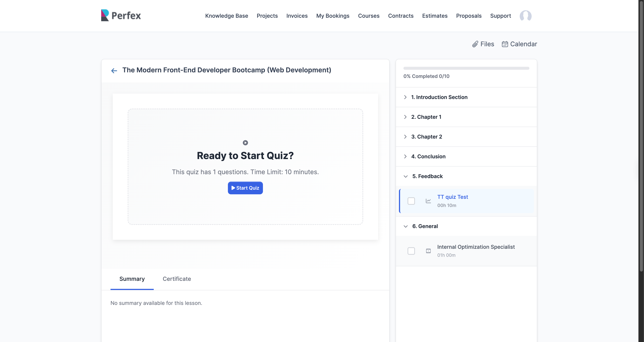Collapse the General section

click(425, 226)
